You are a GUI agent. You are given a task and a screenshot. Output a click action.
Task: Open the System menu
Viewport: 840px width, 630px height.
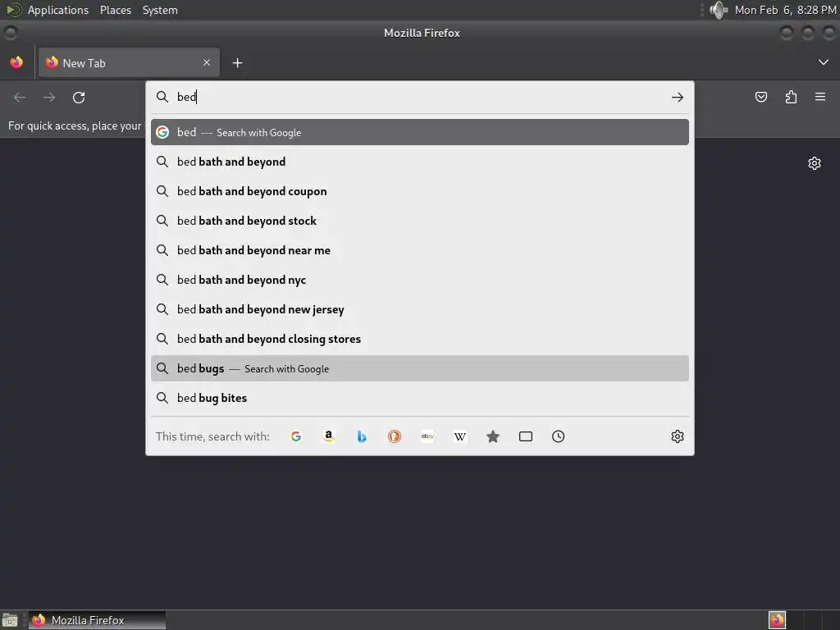coord(160,10)
